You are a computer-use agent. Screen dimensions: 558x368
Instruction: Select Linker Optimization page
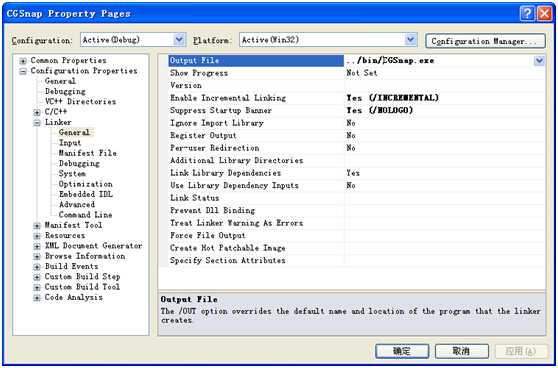coord(85,184)
